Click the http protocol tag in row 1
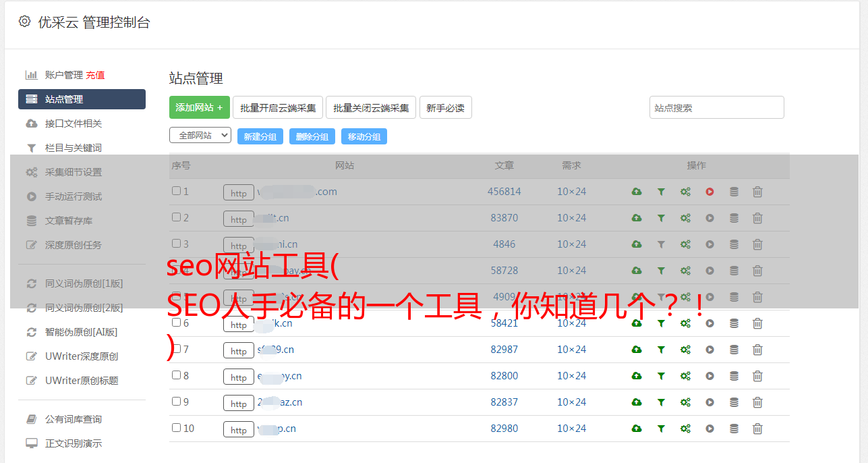Screen dimensions: 868x463 [239, 193]
